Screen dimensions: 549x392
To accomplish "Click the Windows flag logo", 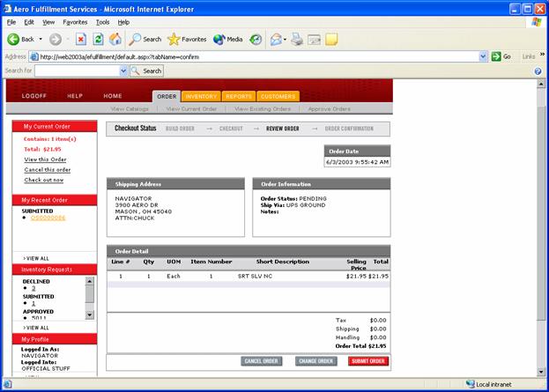I will [x=536, y=22].
